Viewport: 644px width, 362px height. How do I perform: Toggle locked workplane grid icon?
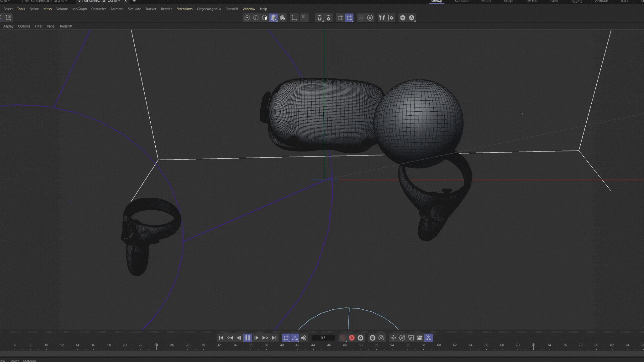(349, 18)
